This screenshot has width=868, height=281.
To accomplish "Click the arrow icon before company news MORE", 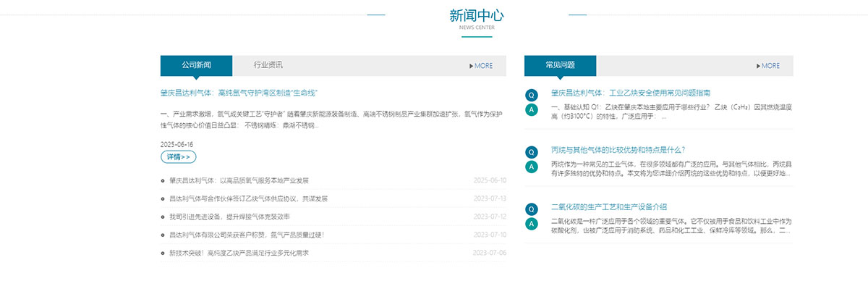I will [471, 66].
